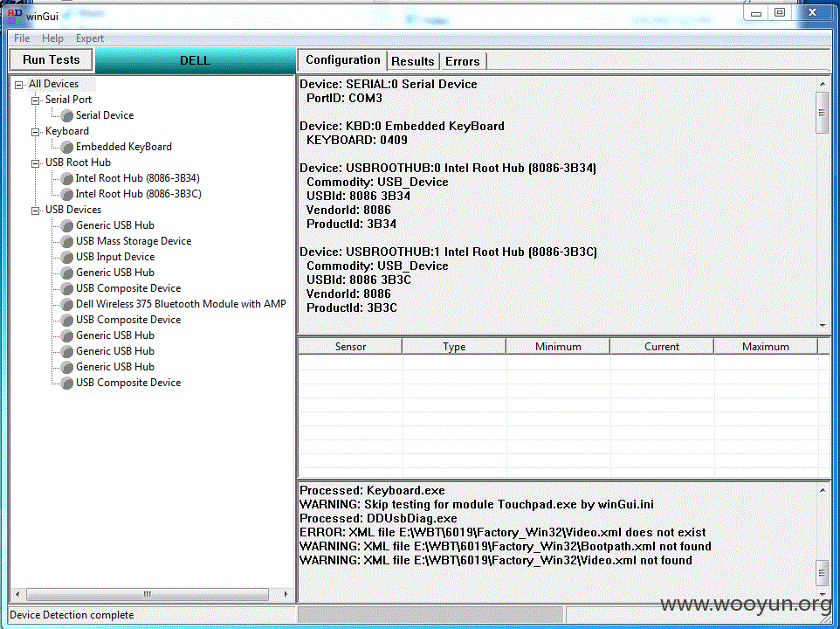
Task: Click the USB Input Device icon
Action: coord(67,257)
